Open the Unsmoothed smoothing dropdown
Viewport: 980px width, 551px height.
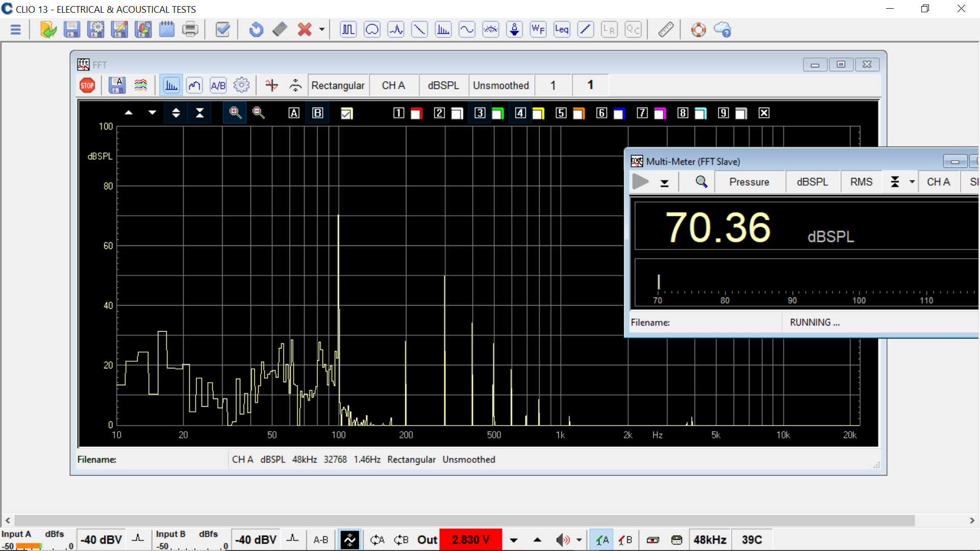(501, 85)
